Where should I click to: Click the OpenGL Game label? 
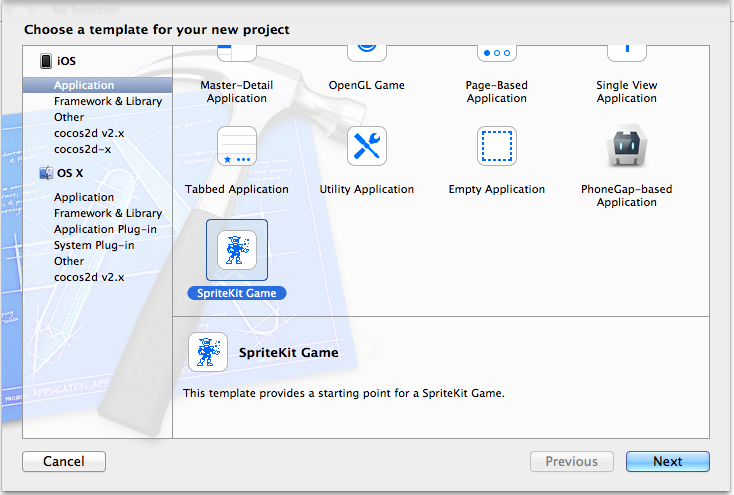pos(367,85)
